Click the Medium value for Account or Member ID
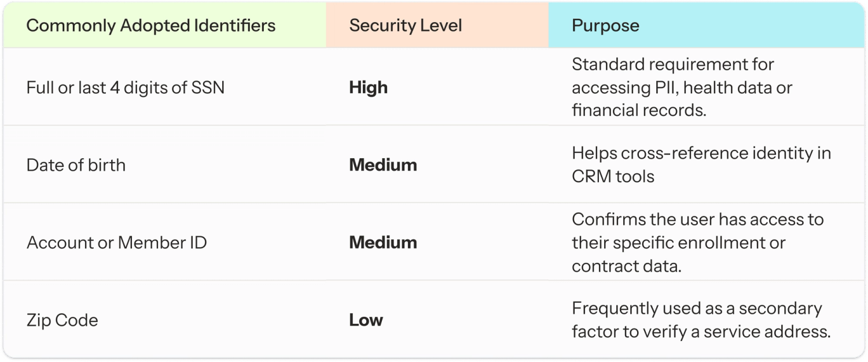The height and width of the screenshot is (362, 868). (x=382, y=242)
